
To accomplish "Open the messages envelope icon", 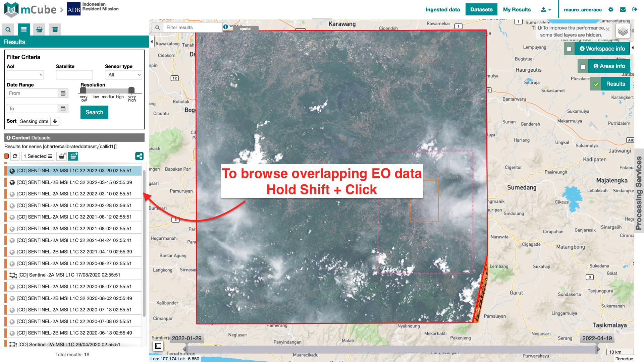I will tap(623, 10).
